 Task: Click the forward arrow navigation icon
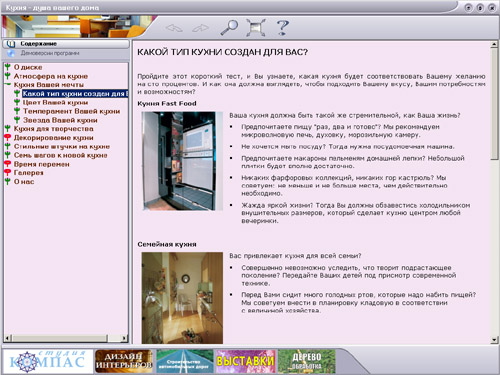201,28
